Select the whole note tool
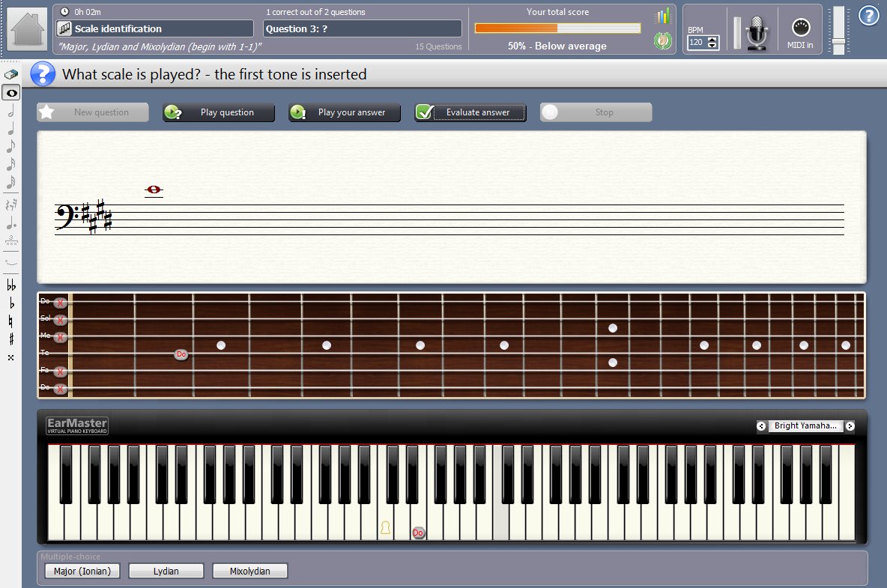This screenshot has width=887, height=588. point(11,93)
